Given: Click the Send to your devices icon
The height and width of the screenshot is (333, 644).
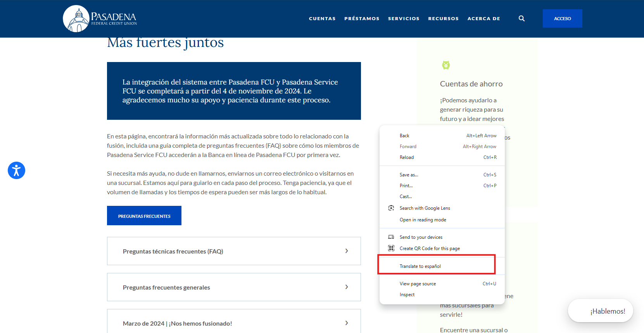Looking at the screenshot, I should tap(391, 237).
